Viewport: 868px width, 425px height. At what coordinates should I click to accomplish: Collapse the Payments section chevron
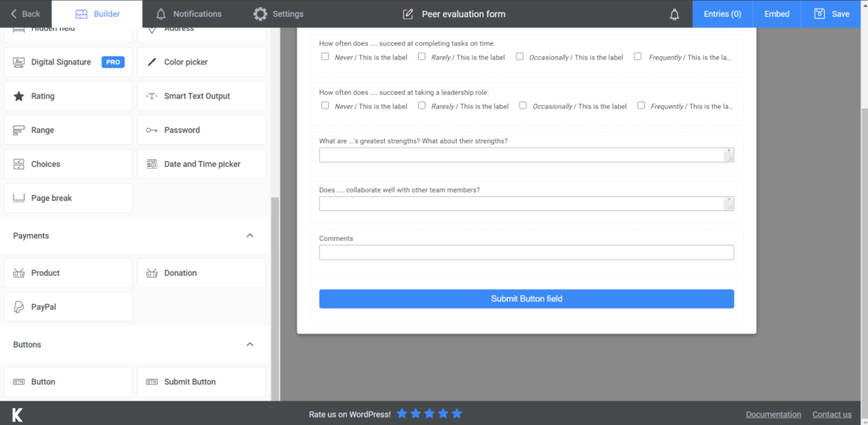[x=250, y=236]
